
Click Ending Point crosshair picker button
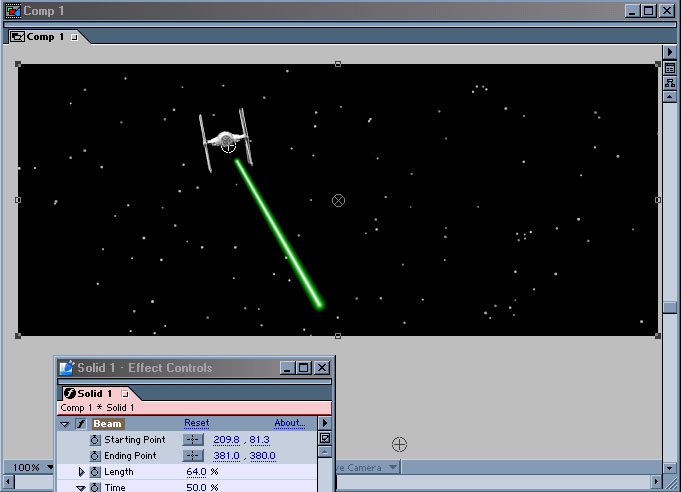point(193,456)
